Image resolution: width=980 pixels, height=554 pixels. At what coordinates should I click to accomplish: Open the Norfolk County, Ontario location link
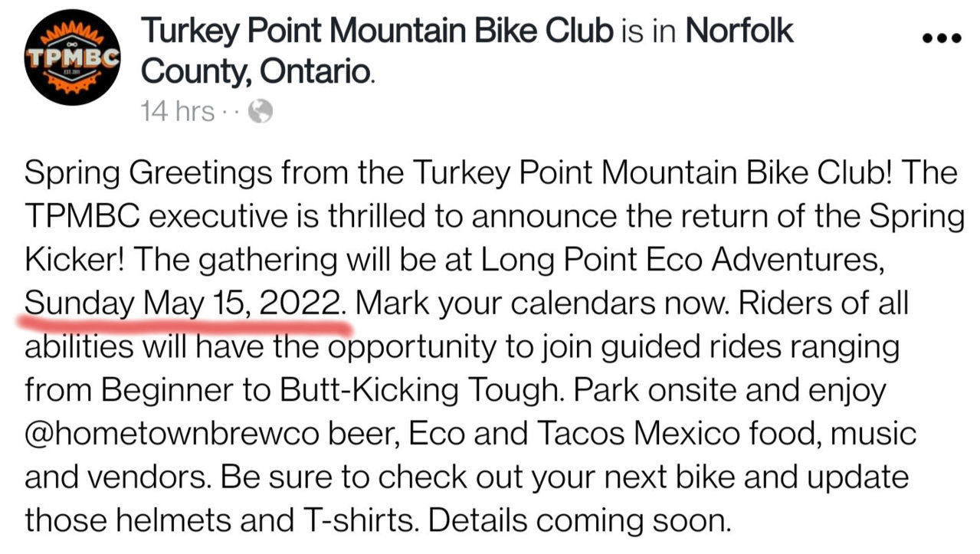(x=467, y=51)
